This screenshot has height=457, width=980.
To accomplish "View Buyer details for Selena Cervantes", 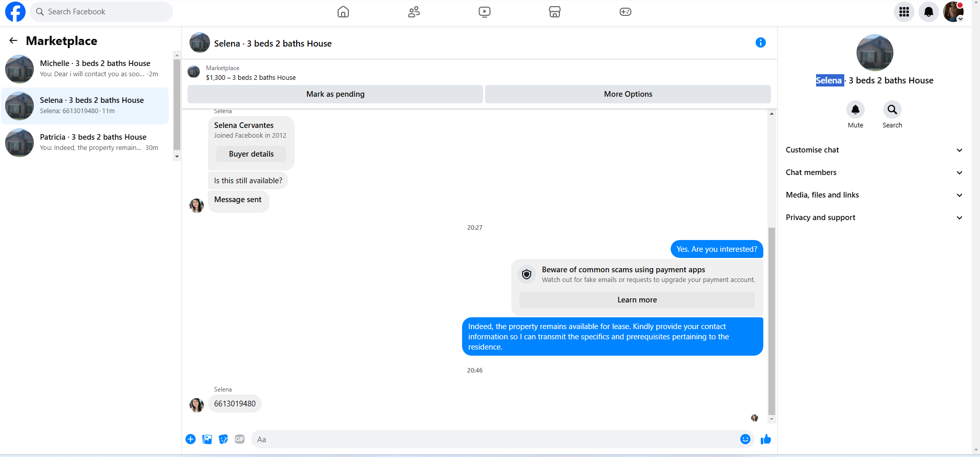I will (x=251, y=154).
